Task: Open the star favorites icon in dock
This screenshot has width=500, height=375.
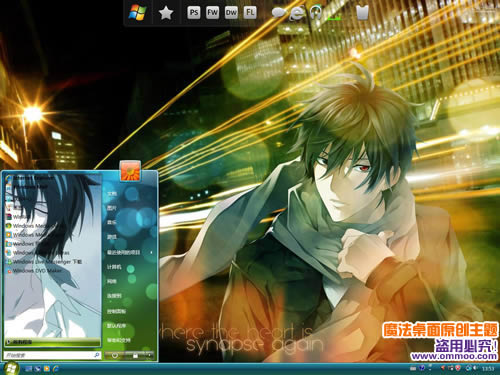Action: (x=166, y=13)
